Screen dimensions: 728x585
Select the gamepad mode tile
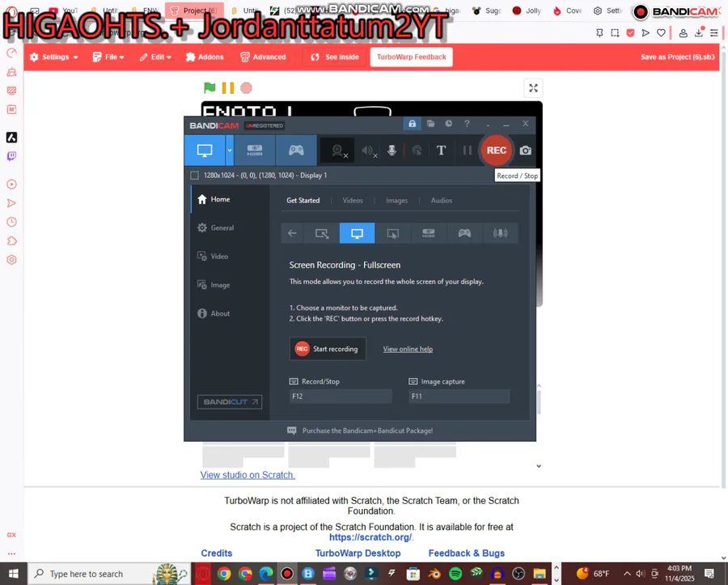[x=464, y=233]
